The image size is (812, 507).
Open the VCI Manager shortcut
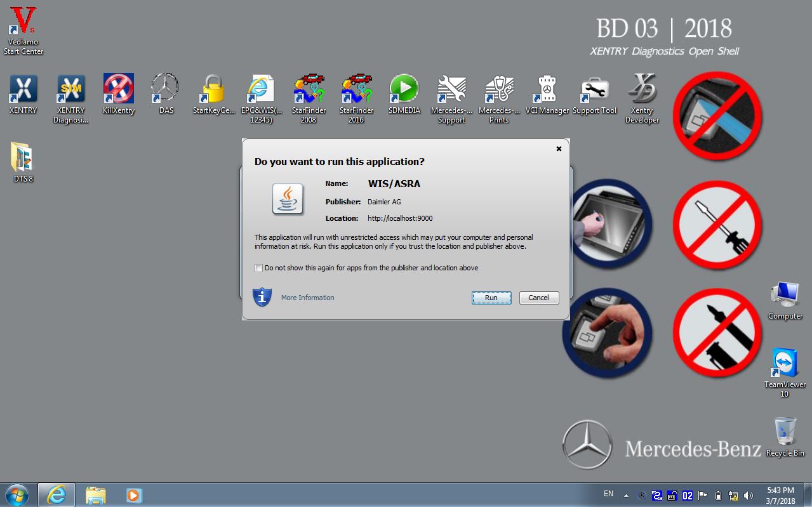[x=547, y=94]
